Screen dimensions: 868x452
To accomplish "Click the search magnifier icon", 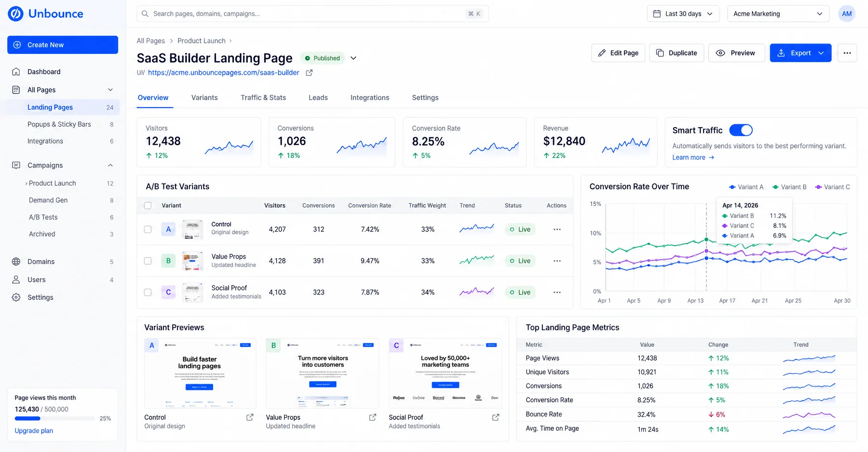I will click(x=145, y=13).
